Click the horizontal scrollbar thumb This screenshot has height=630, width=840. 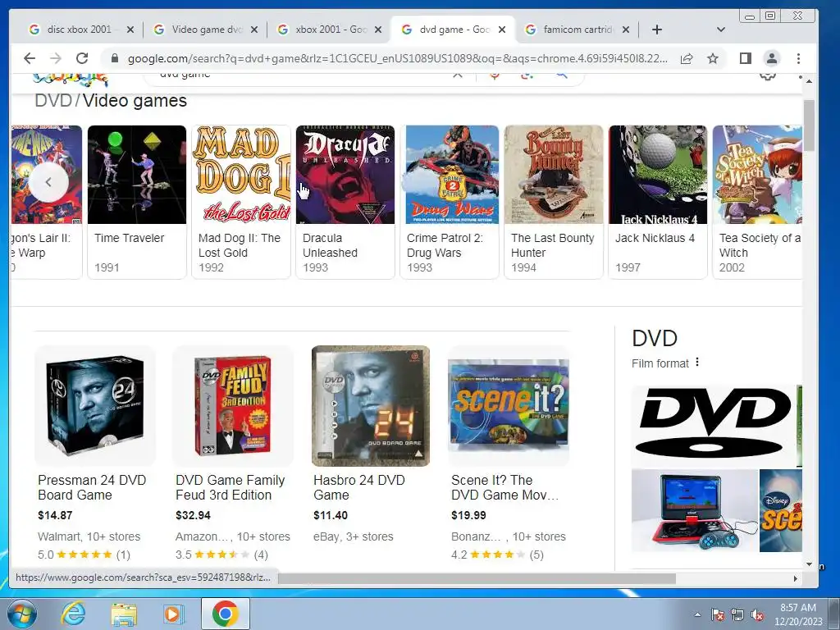477,578
